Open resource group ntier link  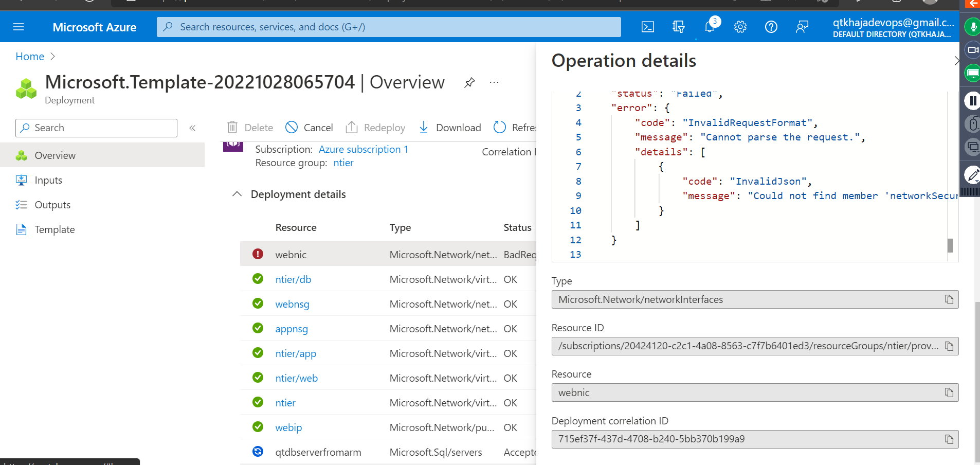(x=343, y=163)
